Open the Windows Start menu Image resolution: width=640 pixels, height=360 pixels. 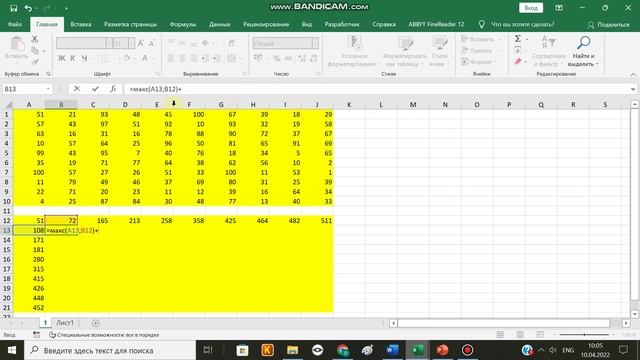point(12,350)
